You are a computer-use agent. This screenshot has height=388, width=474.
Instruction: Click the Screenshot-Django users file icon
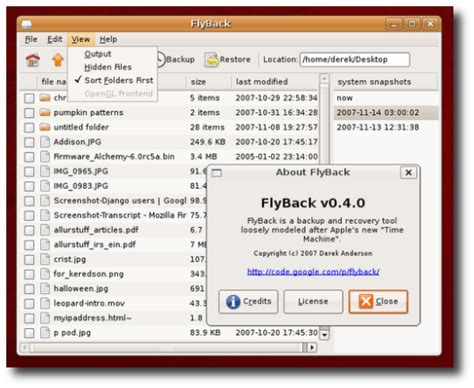pyautogui.click(x=45, y=200)
